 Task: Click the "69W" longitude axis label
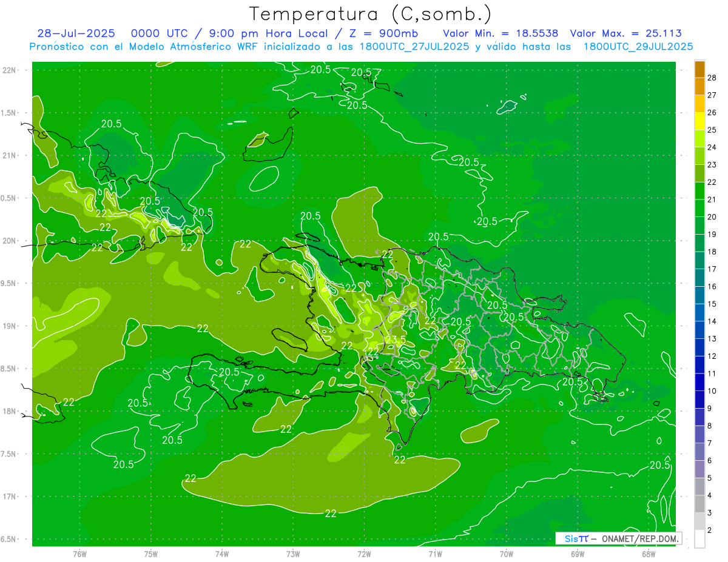578,554
